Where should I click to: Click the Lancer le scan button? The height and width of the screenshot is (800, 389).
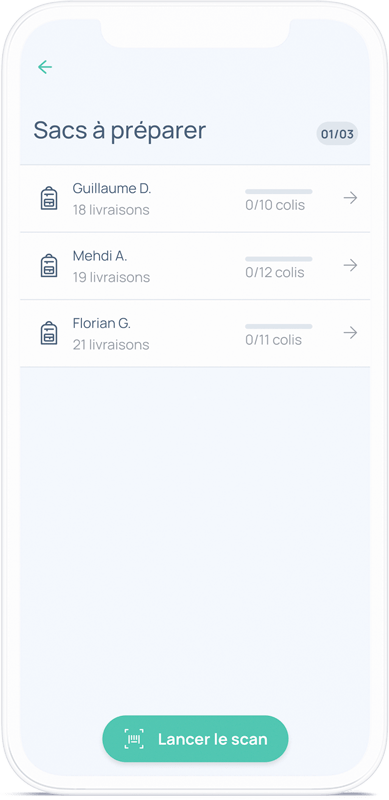pyautogui.click(x=196, y=739)
